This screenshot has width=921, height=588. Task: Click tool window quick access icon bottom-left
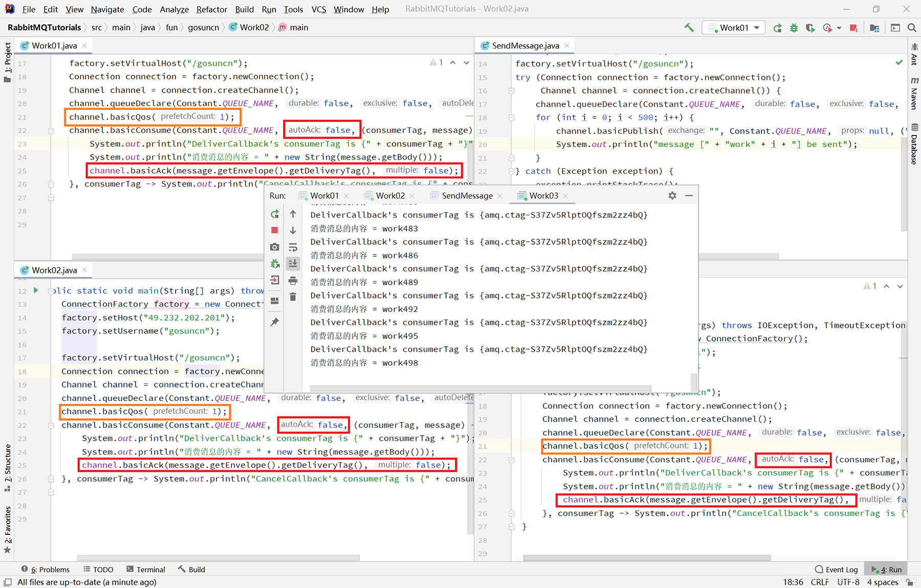(x=8, y=582)
